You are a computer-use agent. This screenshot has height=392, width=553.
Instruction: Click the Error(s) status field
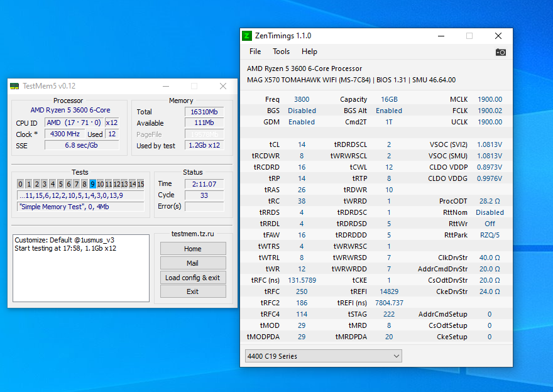coord(204,206)
